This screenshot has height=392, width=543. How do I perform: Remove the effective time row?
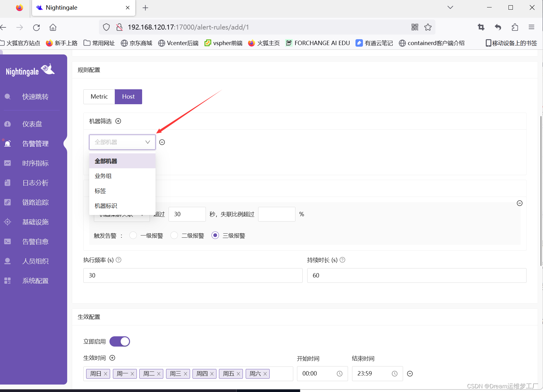(x=410, y=374)
